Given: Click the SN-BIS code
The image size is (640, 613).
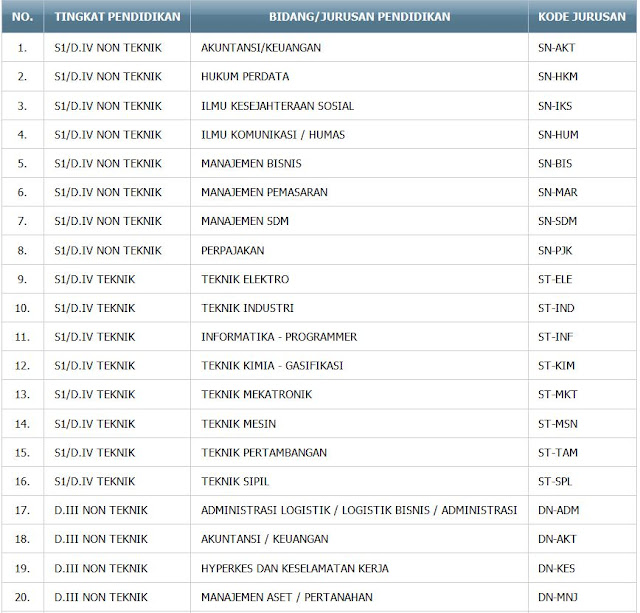Looking at the screenshot, I should click(x=555, y=164).
